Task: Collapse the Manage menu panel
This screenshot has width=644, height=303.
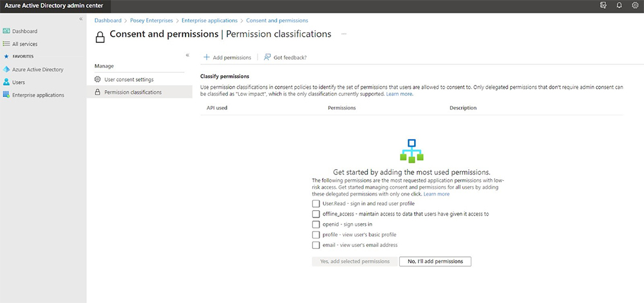Action: pos(187,55)
